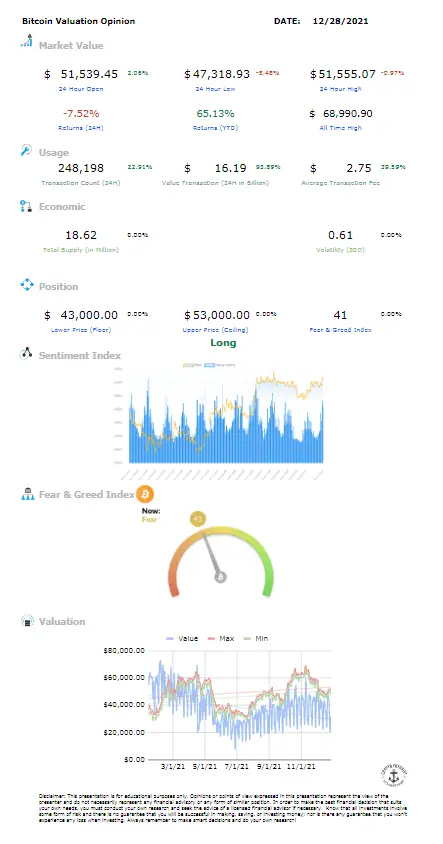443x844 pixels.
Task: Click the 3/1/21 x-axis label
Action: (173, 766)
